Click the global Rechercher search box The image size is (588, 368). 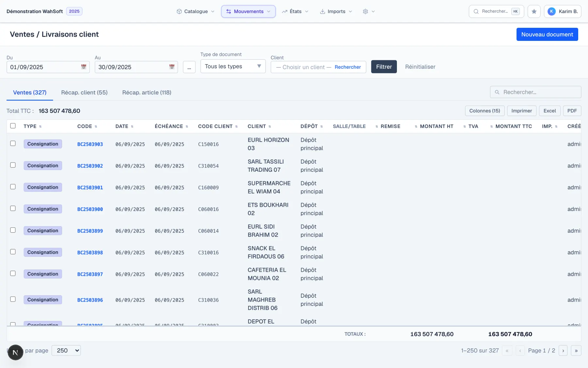[496, 11]
